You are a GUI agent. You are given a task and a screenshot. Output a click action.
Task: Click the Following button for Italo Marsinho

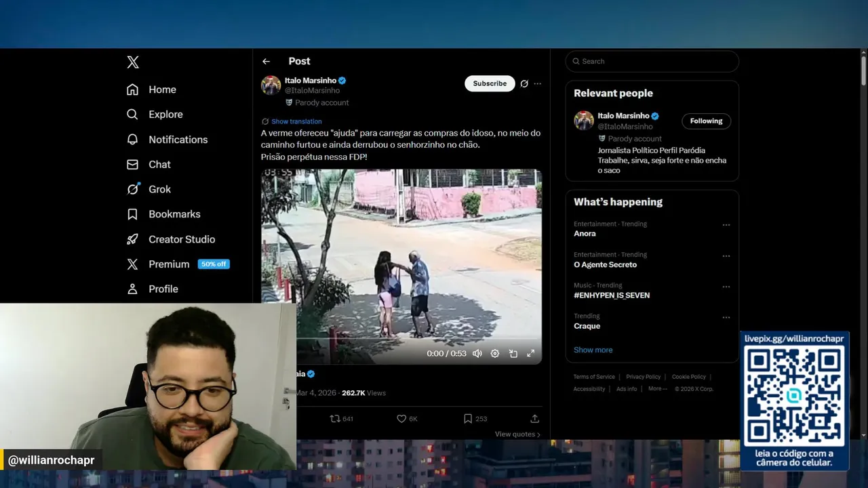(706, 121)
